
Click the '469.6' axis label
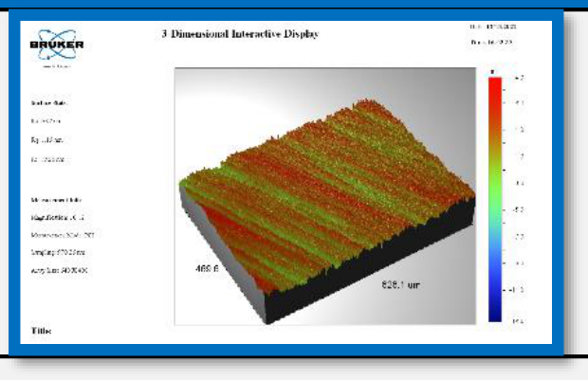[x=207, y=269]
